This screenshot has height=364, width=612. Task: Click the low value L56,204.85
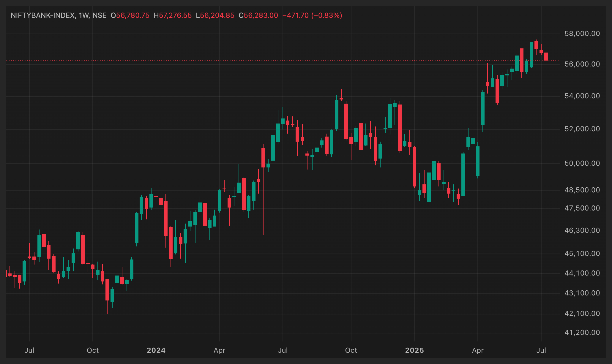click(215, 15)
